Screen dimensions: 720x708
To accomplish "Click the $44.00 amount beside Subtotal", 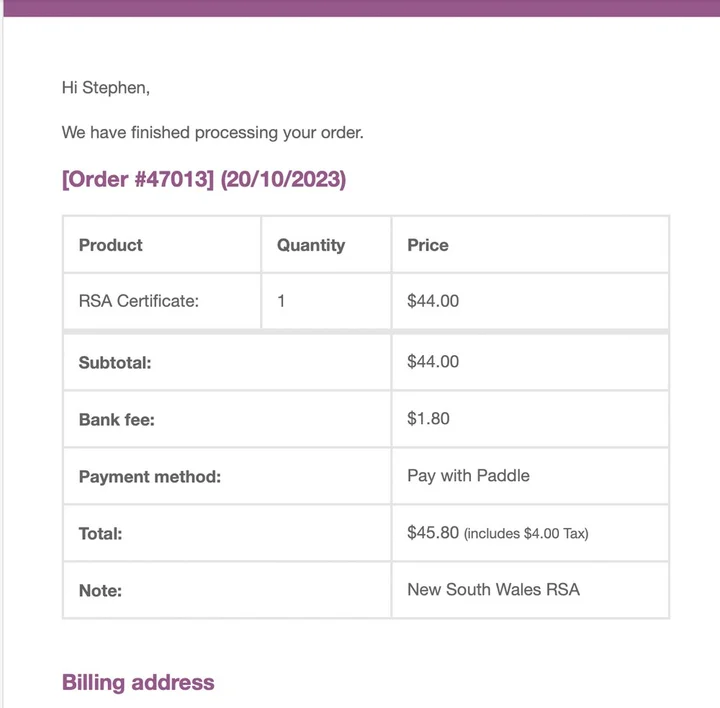I will (x=433, y=362).
